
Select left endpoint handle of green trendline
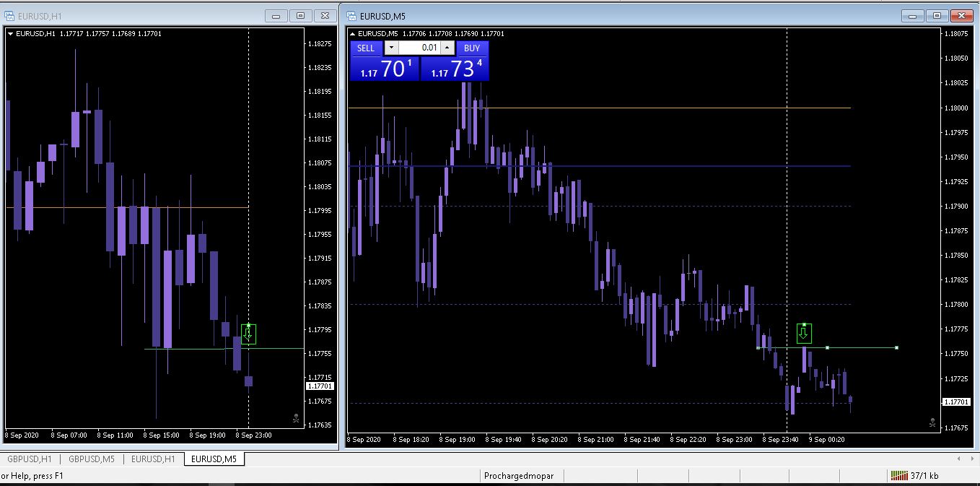click(x=758, y=348)
